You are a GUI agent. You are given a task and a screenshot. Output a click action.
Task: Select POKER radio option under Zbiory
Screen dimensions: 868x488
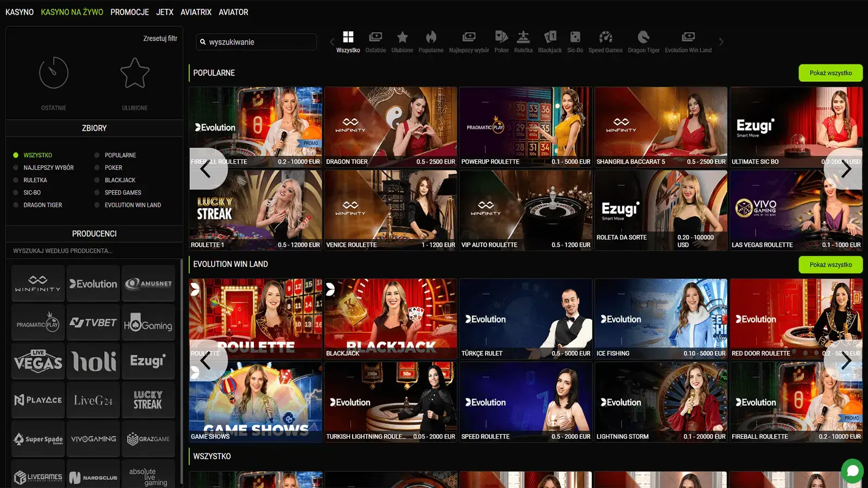pyautogui.click(x=97, y=168)
